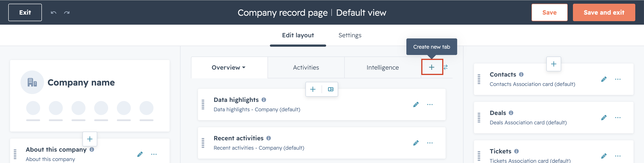Switch to the Activities tab
644x163 pixels.
coord(306,68)
